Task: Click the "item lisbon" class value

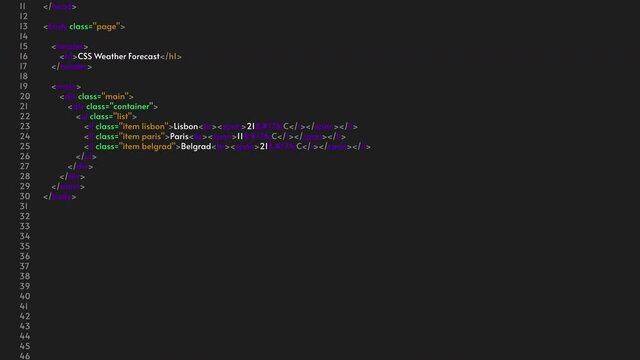Action: (x=144, y=127)
